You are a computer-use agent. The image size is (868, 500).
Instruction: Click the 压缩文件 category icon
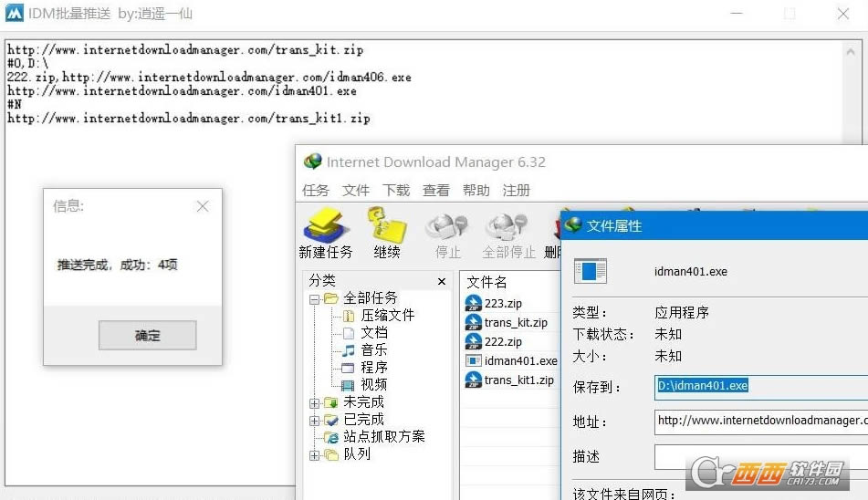[x=349, y=316]
